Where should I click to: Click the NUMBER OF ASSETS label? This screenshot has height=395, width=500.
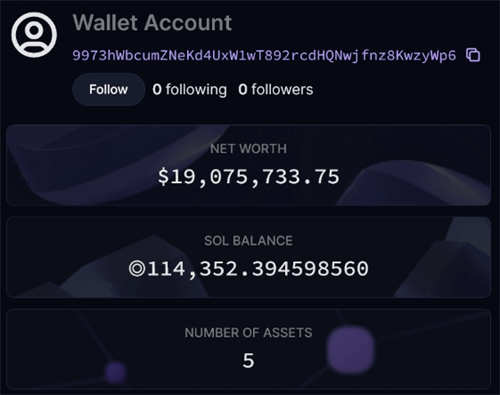(x=248, y=333)
